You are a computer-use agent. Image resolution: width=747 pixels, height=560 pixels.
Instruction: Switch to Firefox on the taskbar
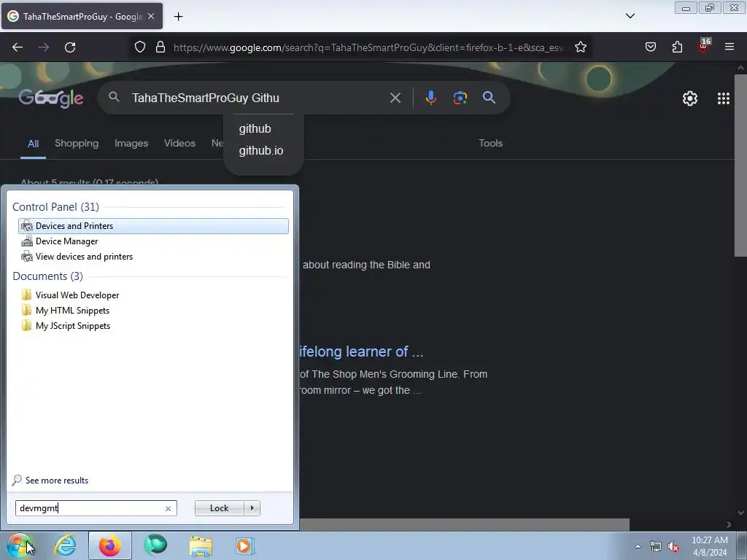click(109, 545)
